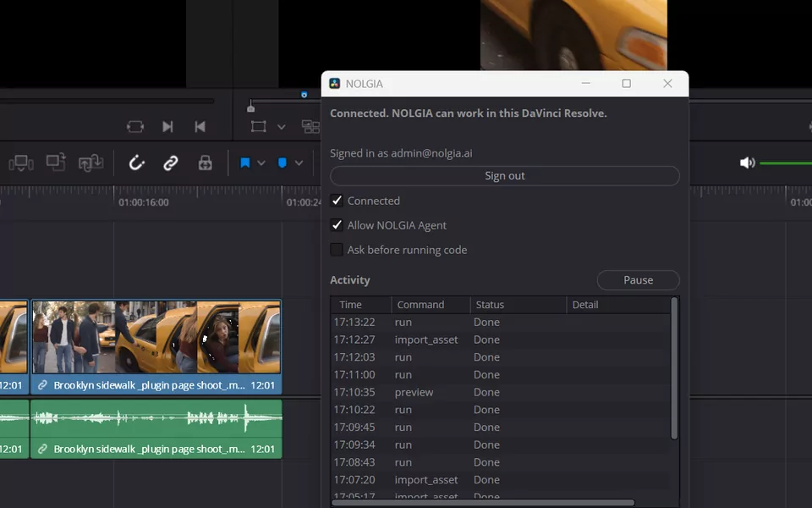This screenshot has height=508, width=812.
Task: Select the 17:07:20 import_asset row
Action: [501, 480]
